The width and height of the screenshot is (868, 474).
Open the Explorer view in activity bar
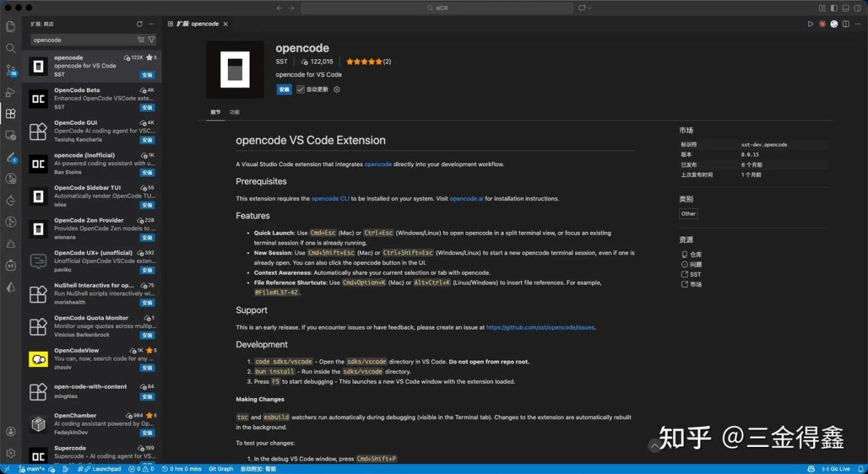coord(10,26)
